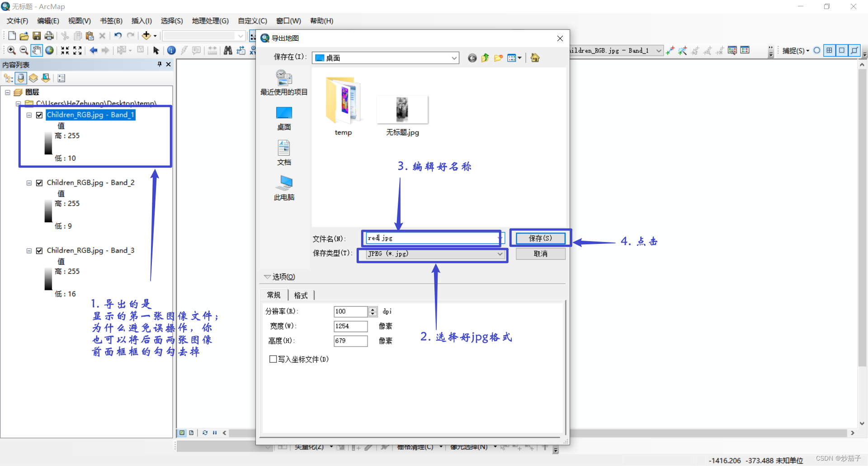
Task: Enable the write world file checkbox
Action: (x=273, y=359)
